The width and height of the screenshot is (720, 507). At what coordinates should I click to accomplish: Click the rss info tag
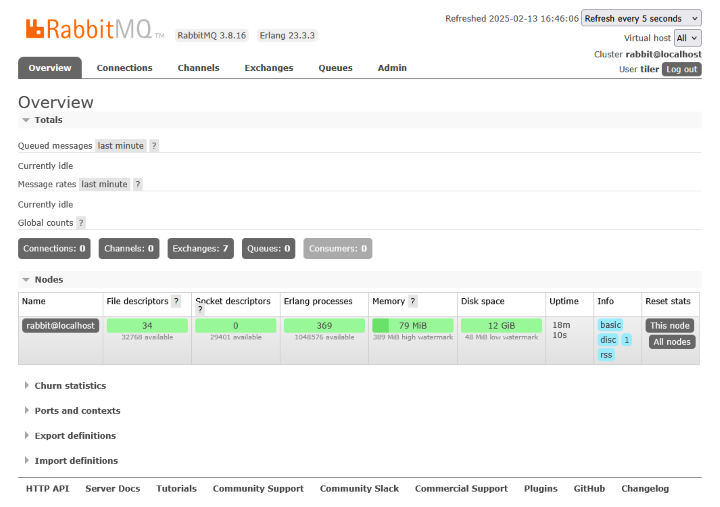tap(606, 355)
